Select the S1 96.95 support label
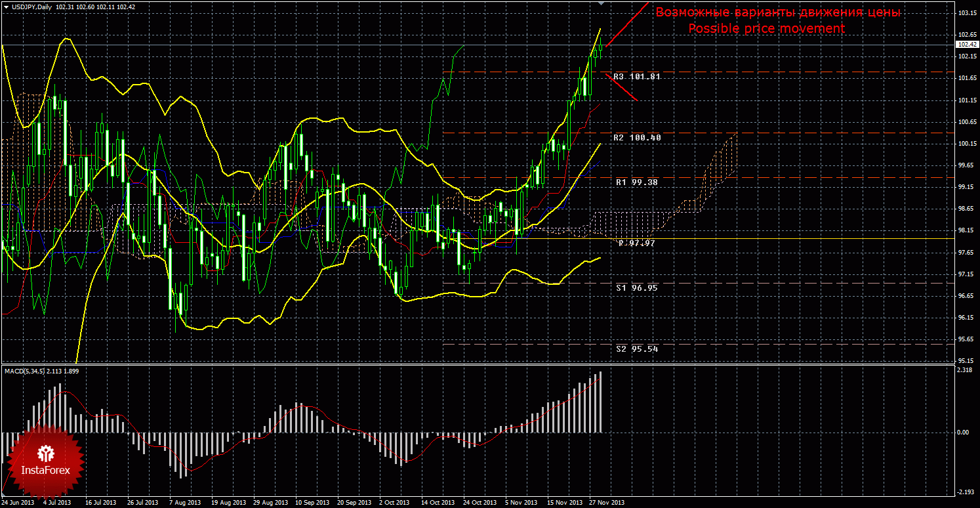 636,287
